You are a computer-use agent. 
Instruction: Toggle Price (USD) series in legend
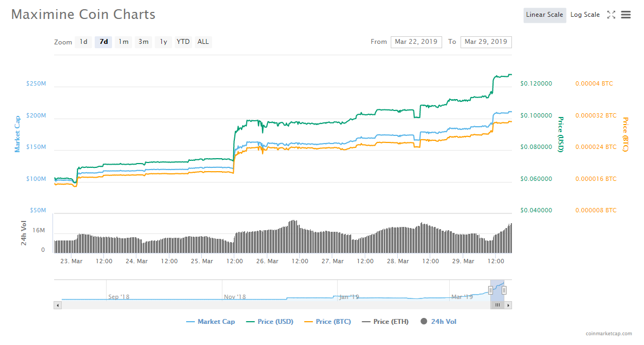point(270,322)
